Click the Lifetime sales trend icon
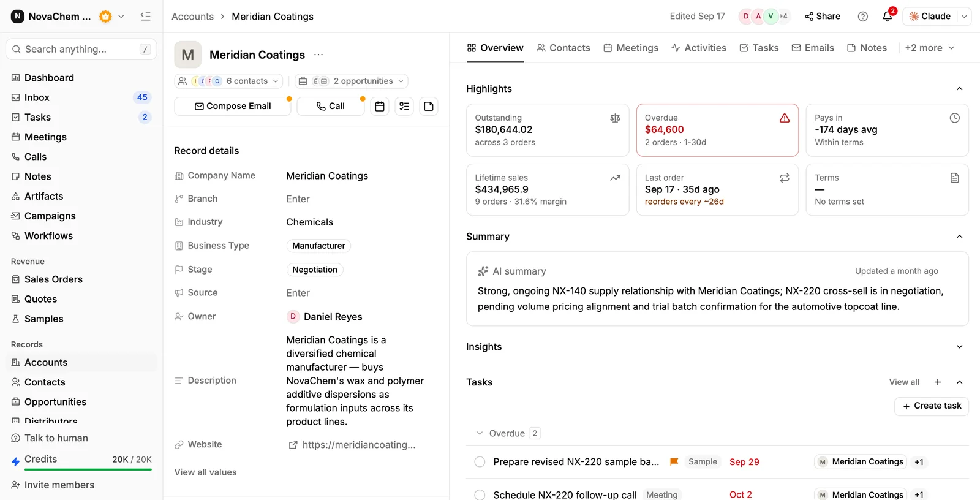 pyautogui.click(x=615, y=178)
